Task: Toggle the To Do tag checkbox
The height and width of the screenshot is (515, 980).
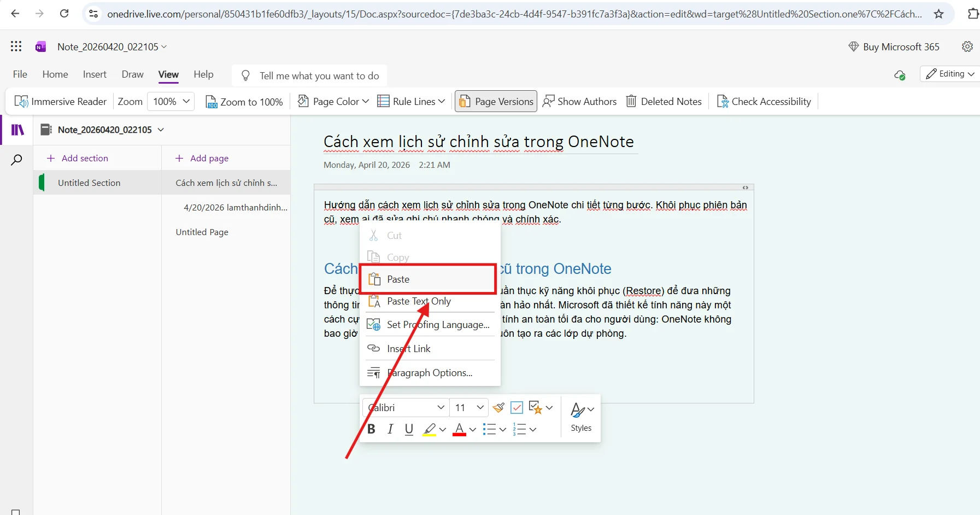Action: click(517, 407)
